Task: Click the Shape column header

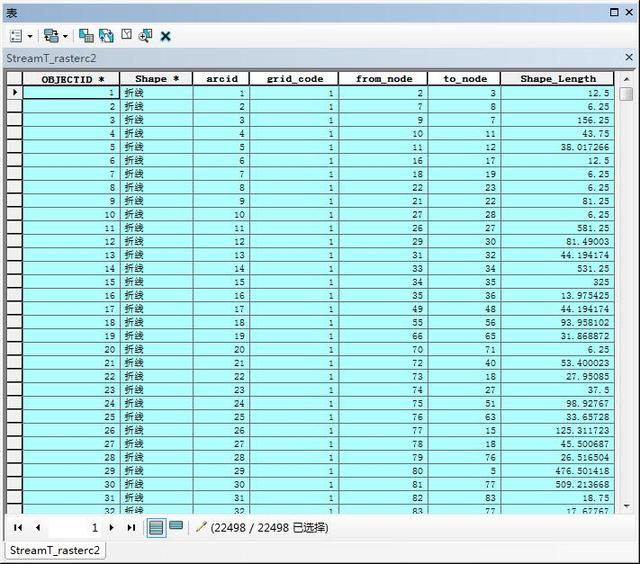Action: [x=156, y=79]
